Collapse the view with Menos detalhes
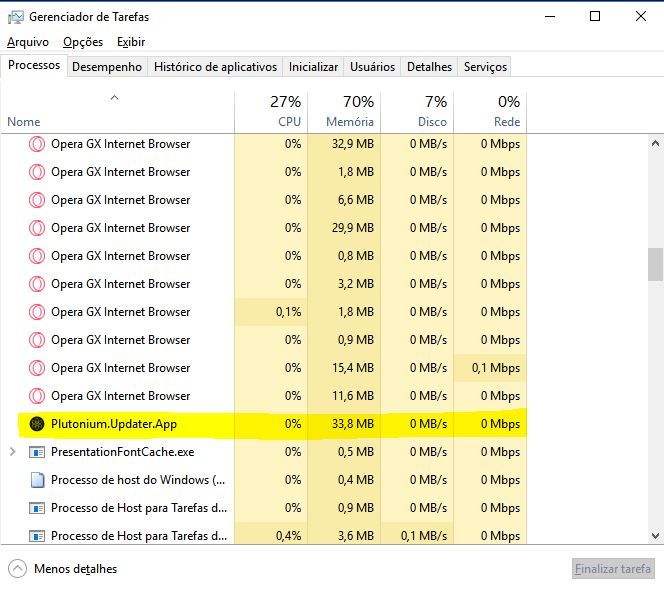Viewport: 664px width, 593px height. coord(63,569)
